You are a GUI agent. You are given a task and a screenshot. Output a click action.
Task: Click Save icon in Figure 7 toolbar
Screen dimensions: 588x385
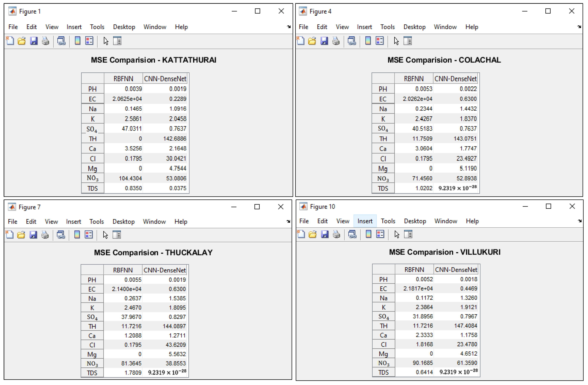coord(33,235)
